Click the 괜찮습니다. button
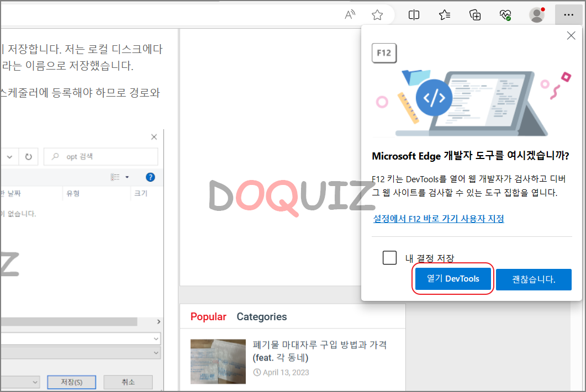 (x=534, y=279)
